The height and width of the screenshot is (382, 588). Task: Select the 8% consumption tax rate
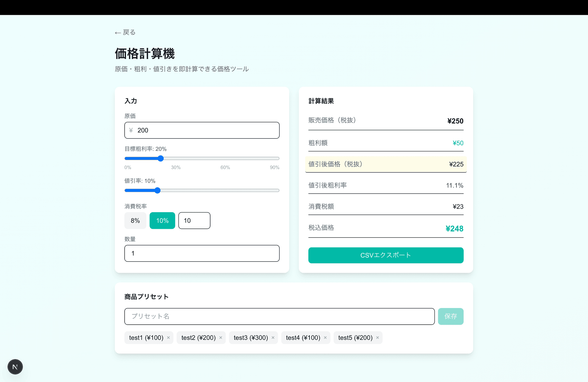135,221
